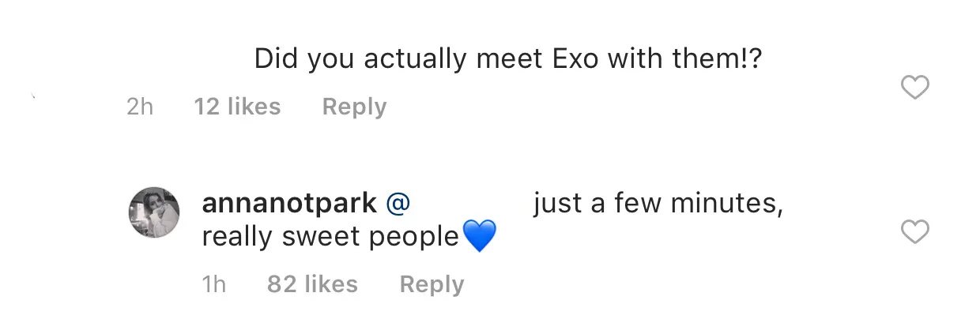Open the 82 likes list
The height and width of the screenshot is (319, 980).
312,284
